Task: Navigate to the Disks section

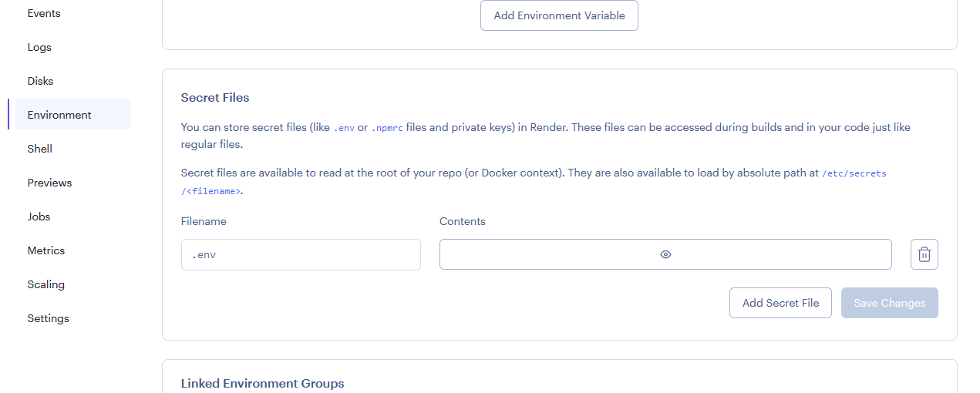Action: pos(40,81)
